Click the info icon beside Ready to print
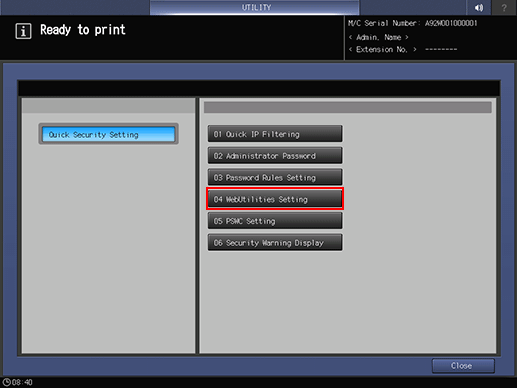 pyautogui.click(x=23, y=31)
